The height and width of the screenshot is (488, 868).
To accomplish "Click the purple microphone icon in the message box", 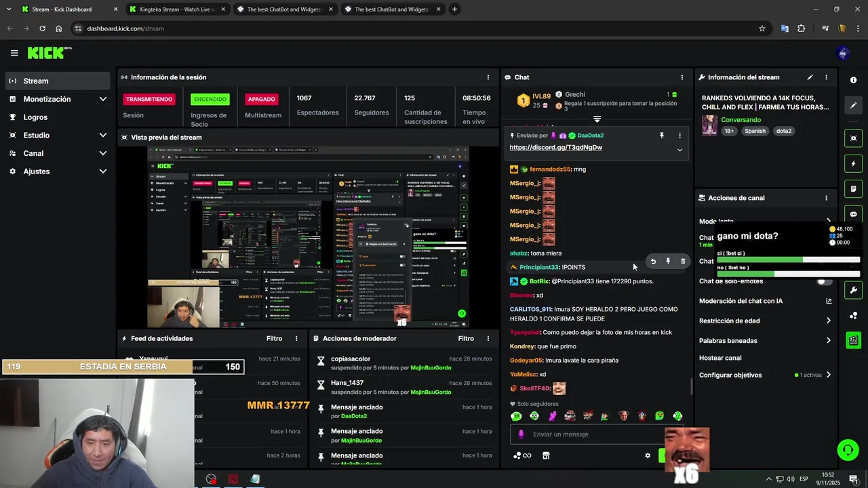I will coord(521,434).
